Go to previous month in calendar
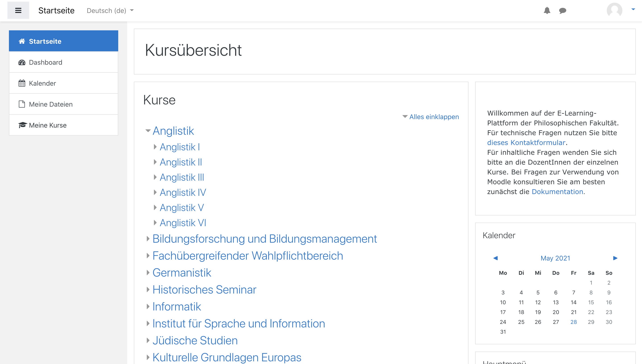Screen dimensions: 642x364 (x=495, y=258)
